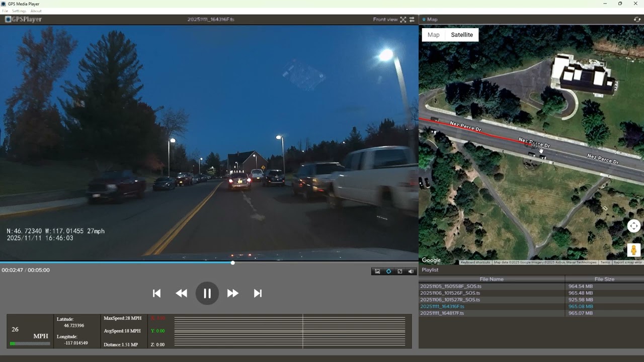Select the Street View pegman icon

634,250
